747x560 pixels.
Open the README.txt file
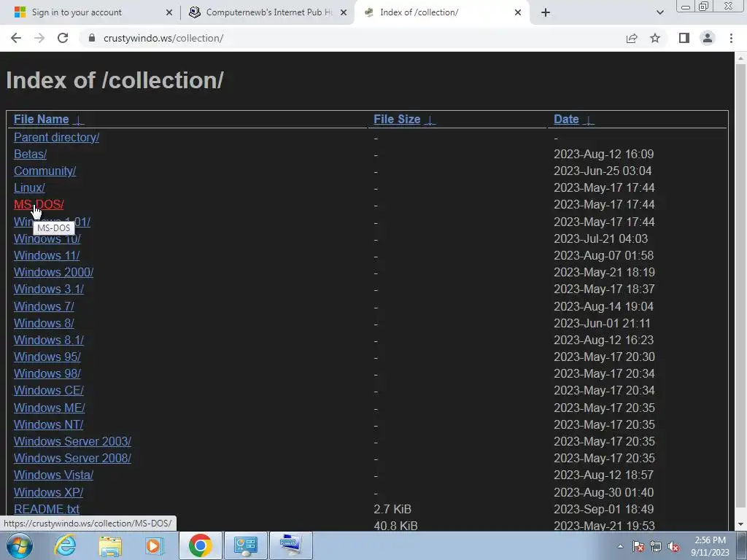47,509
